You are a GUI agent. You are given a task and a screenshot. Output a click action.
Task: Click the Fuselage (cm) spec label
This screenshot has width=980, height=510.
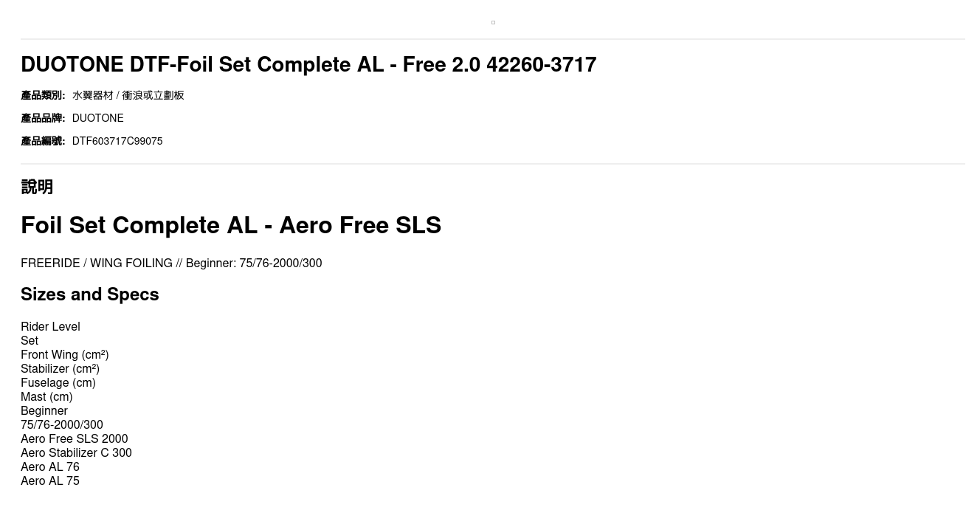tap(58, 383)
